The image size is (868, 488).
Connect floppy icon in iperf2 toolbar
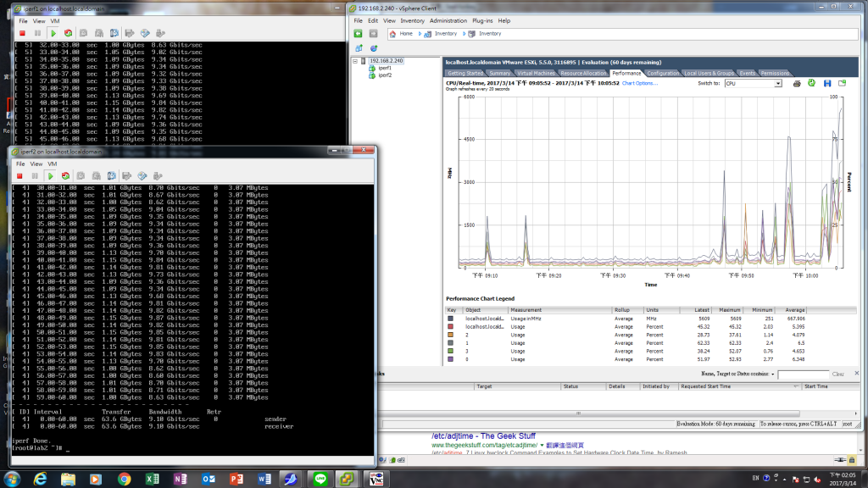tap(127, 176)
